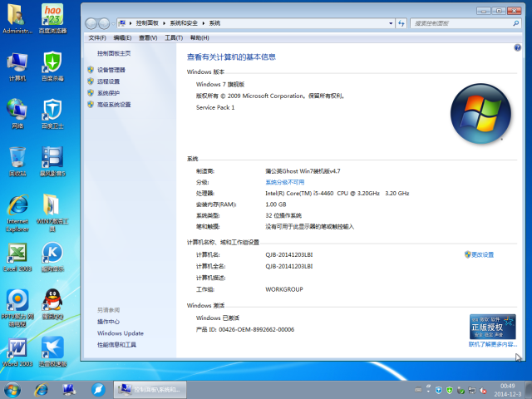Select the Control Panel System taskbar button
This screenshot has height=399, width=532.
150,390
